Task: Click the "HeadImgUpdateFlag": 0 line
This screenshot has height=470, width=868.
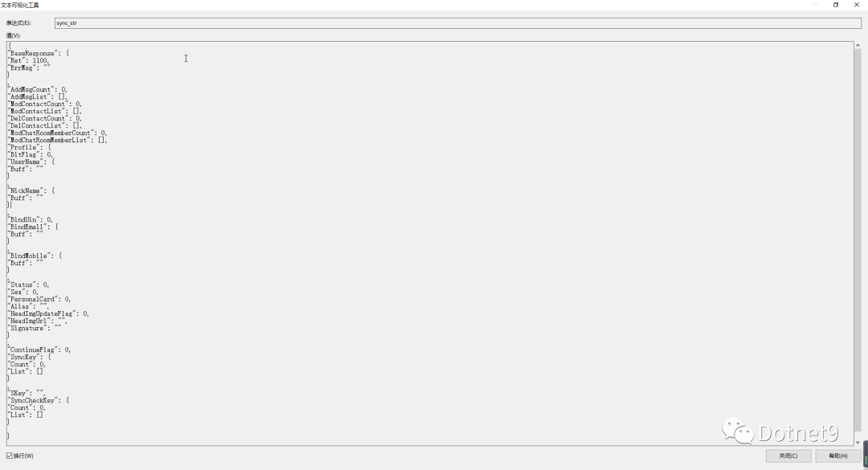Action: click(x=49, y=313)
